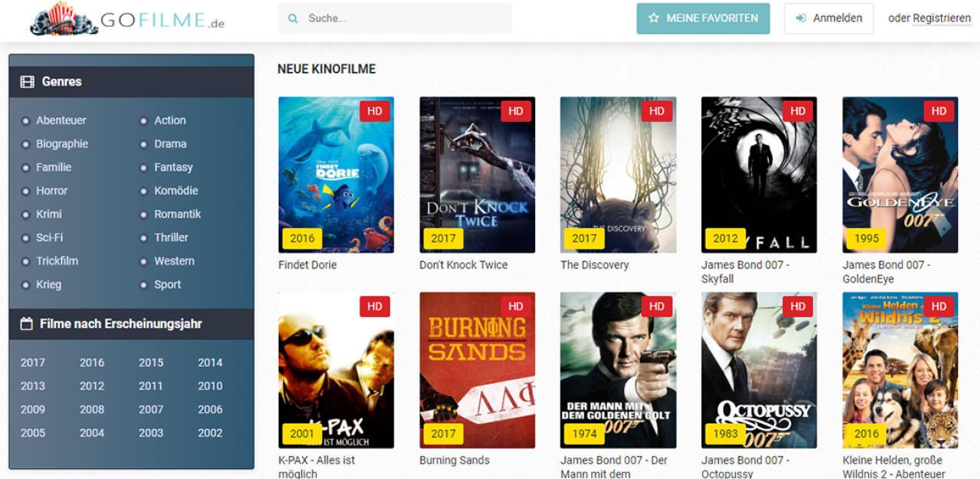This screenshot has width=980, height=479.
Task: Select the Horror genre
Action: tap(52, 191)
